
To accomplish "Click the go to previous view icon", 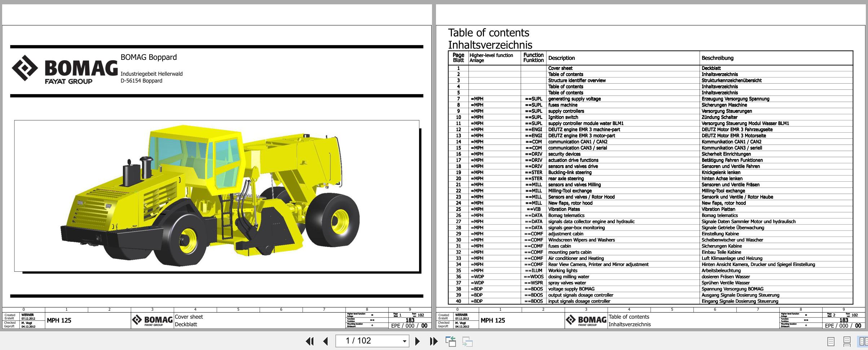I will point(450,341).
